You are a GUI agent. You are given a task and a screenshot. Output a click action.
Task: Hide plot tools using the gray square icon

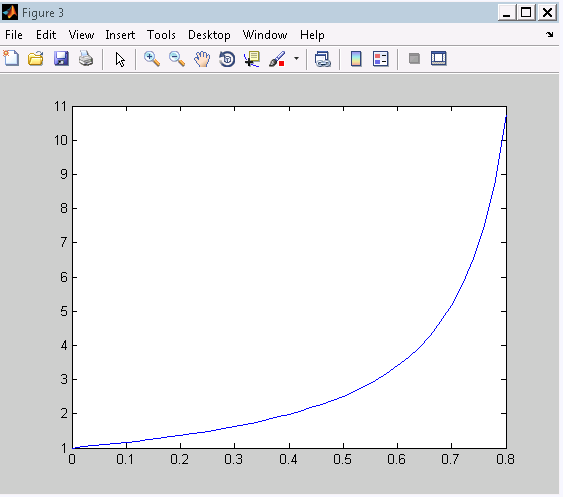click(414, 59)
